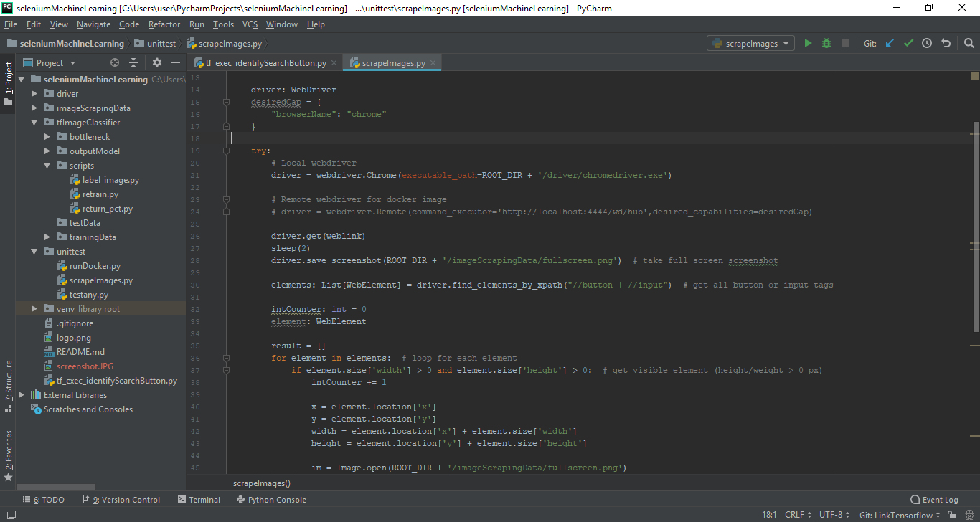Expand the bottleneck folder
Screen dimensions: 980x522
pyautogui.click(x=47, y=137)
